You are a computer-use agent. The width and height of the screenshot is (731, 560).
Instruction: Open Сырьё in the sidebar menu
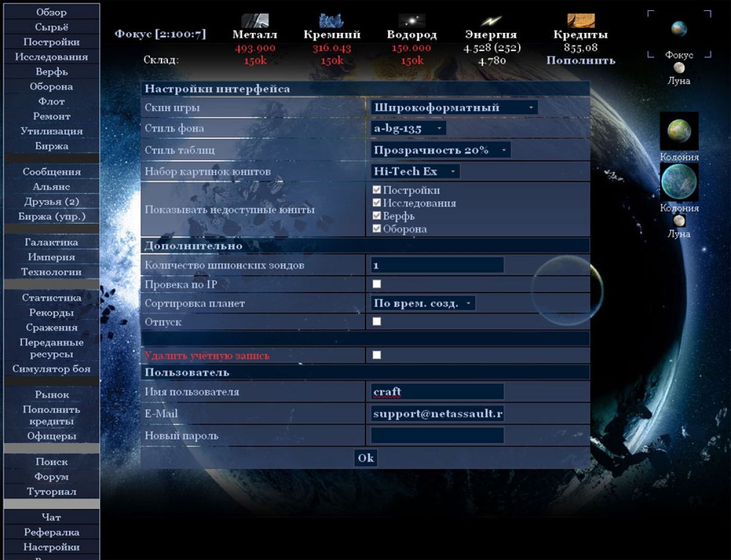pyautogui.click(x=52, y=27)
